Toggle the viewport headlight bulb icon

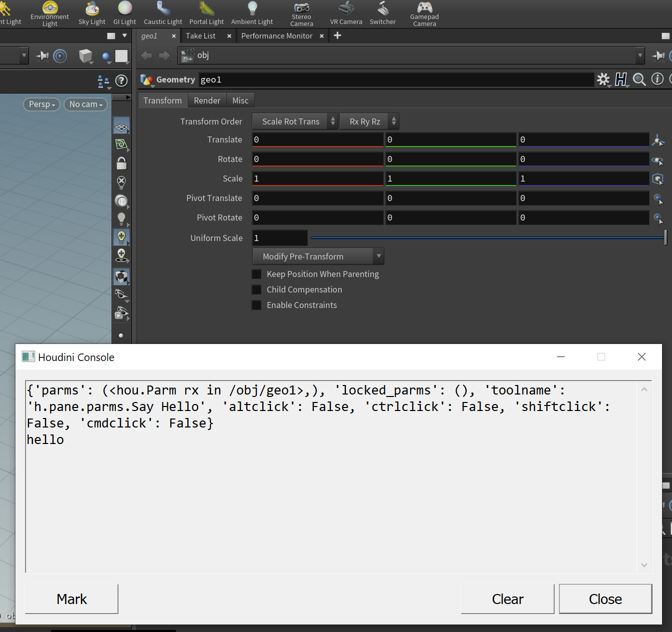pyautogui.click(x=121, y=218)
